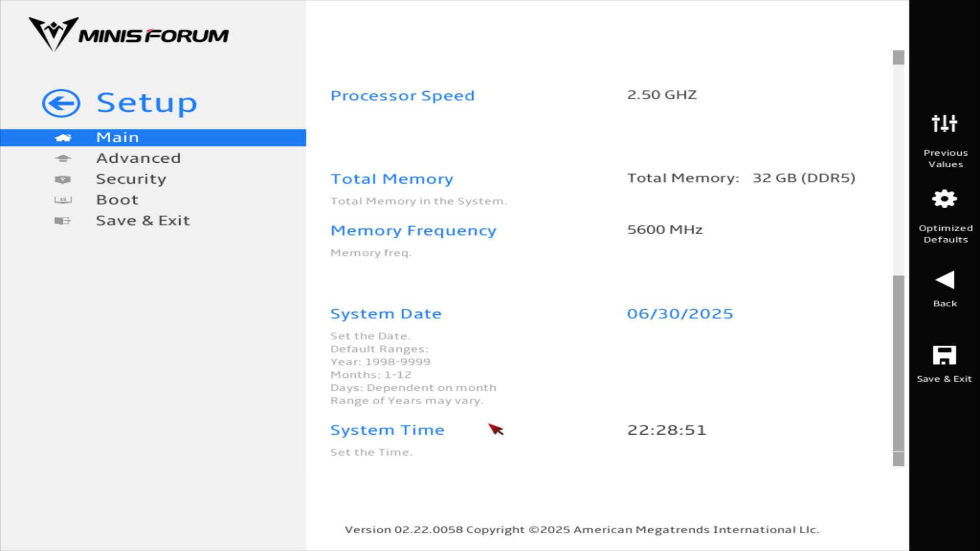Viewport: 980px width, 551px height.
Task: Select the Save & Exit sidebar entry
Action: (x=143, y=221)
